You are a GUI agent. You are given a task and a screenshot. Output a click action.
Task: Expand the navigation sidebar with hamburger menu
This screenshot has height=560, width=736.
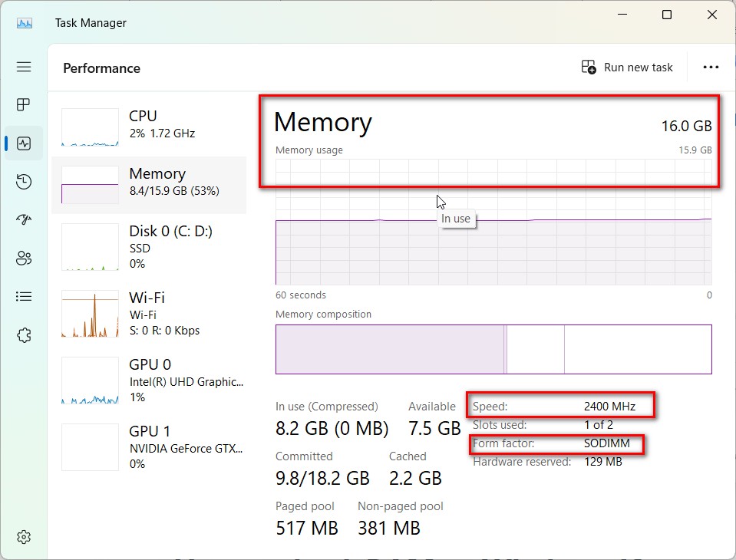click(23, 67)
